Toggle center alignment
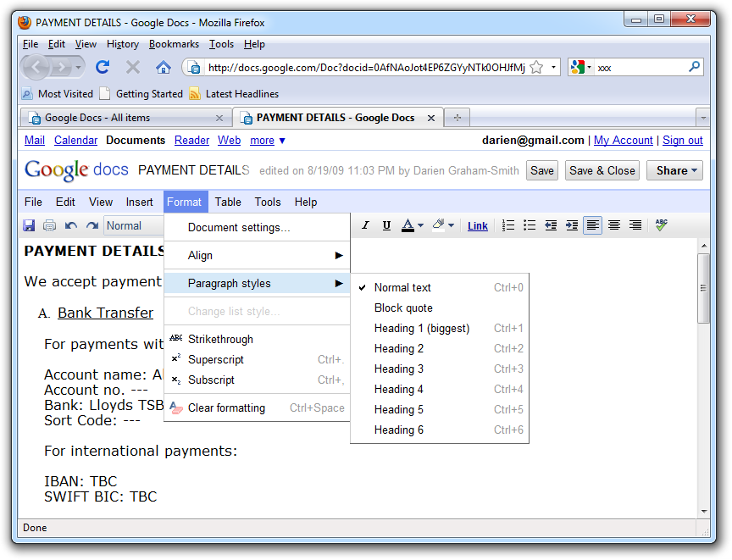732x560 pixels. click(x=614, y=225)
